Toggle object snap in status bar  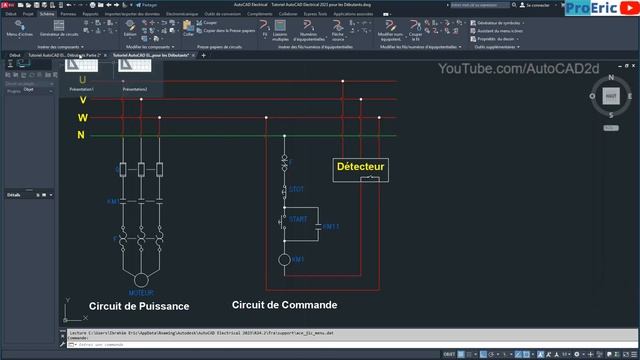(527, 354)
